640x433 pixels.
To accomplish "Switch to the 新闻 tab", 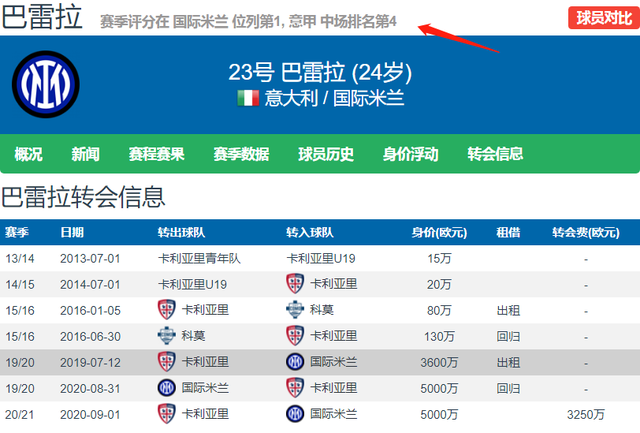I will pos(85,154).
